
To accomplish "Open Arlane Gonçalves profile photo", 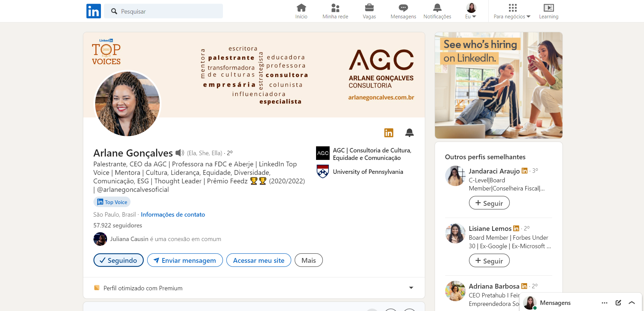I will click(127, 104).
